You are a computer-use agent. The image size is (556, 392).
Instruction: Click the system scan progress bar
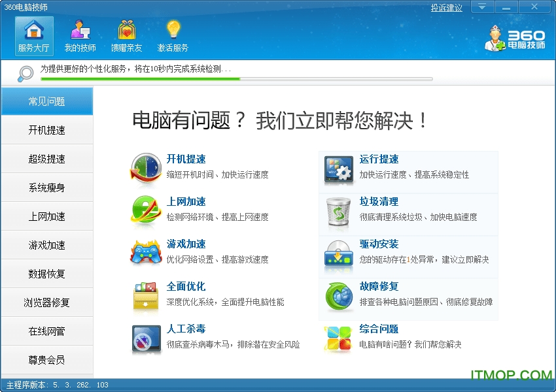[236, 79]
